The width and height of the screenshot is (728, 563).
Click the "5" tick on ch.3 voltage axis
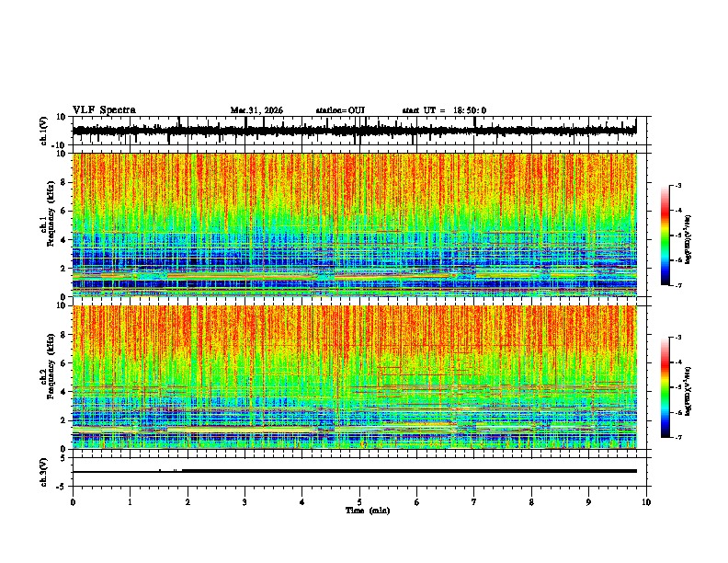pos(63,458)
